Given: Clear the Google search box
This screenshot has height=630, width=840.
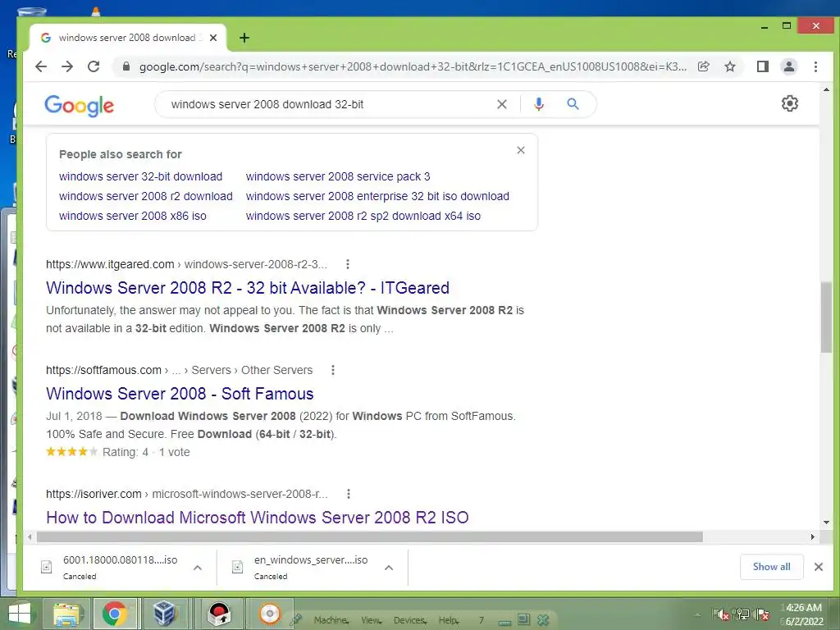Looking at the screenshot, I should click(501, 104).
